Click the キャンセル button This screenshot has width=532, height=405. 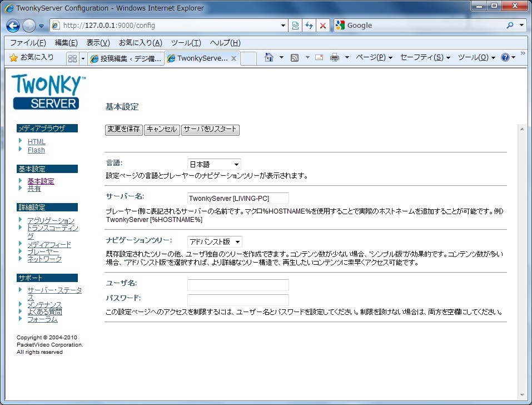162,129
